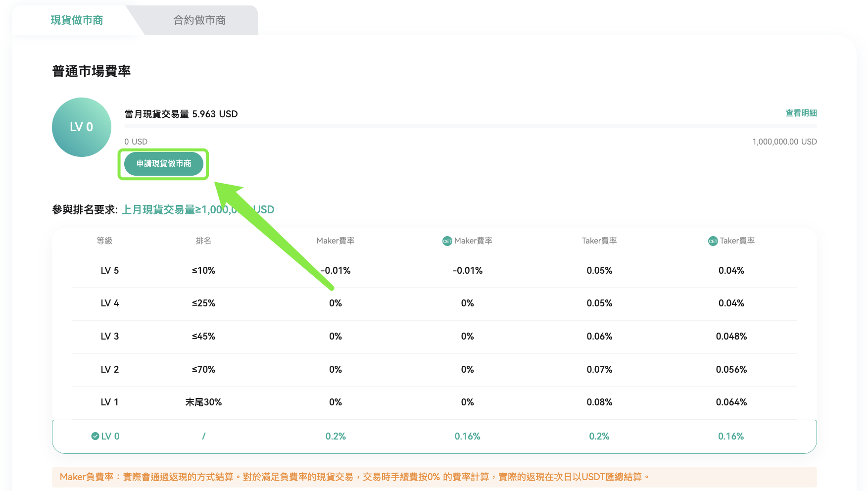The image size is (868, 491).
Task: Click the 當月現貨交易量 5.963 USD text
Action: coord(181,114)
